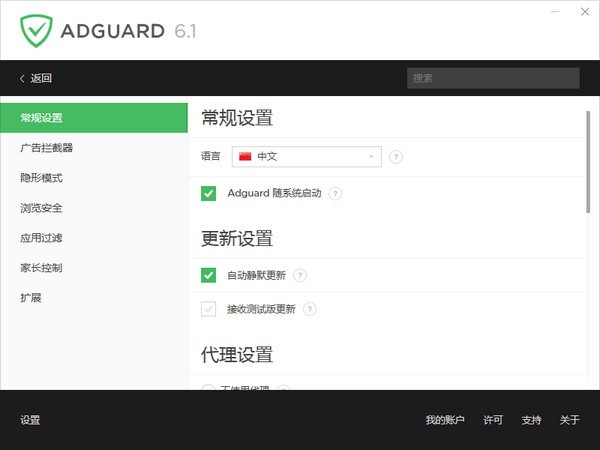Open 我的账户 link in footer
600x450 pixels.
tap(445, 420)
